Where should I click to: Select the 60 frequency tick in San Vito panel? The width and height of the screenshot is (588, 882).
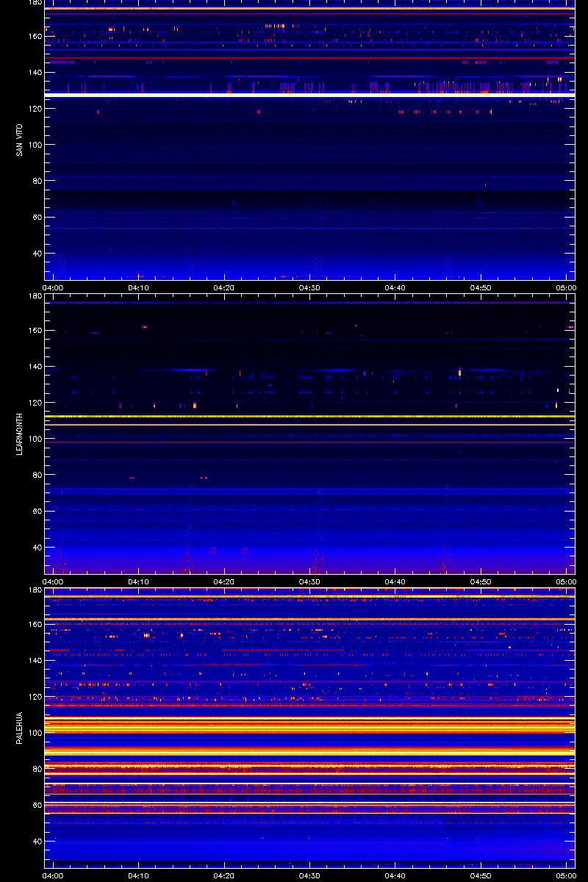point(38,218)
